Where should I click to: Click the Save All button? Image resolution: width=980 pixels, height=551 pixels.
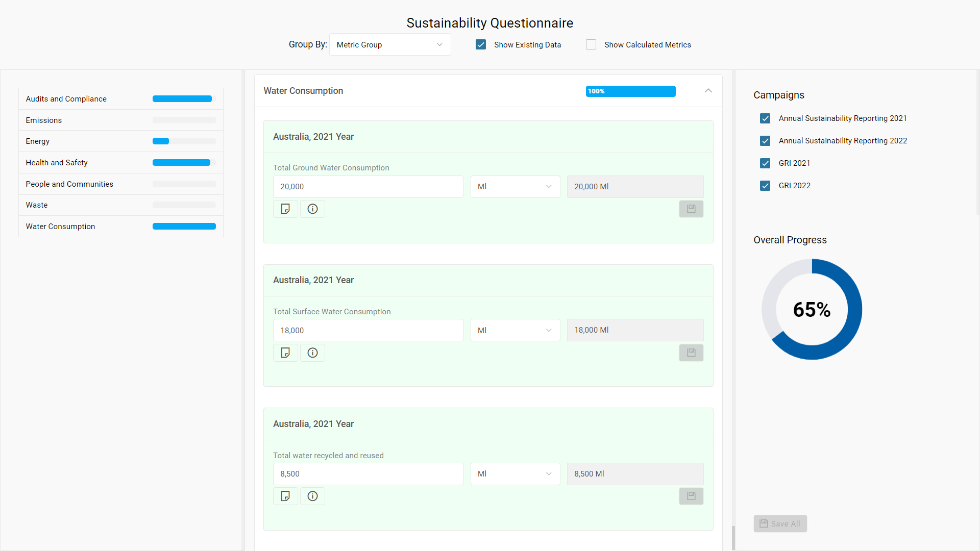[x=780, y=523]
